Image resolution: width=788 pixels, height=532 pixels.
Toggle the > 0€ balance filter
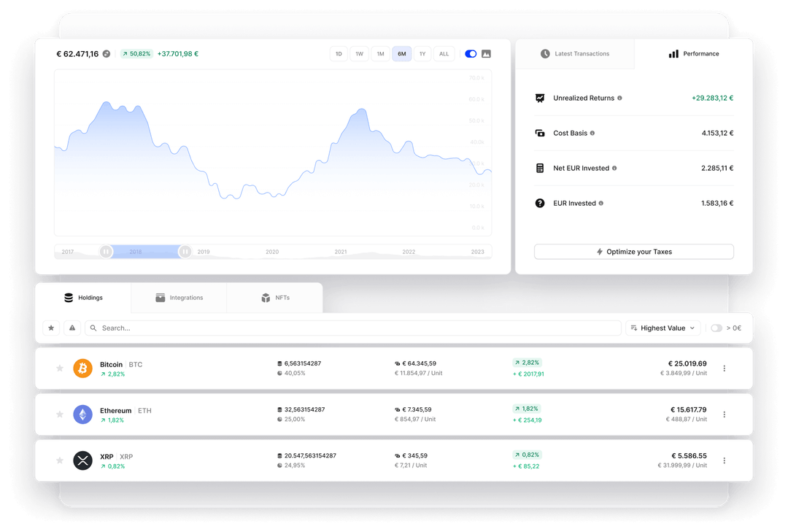click(716, 328)
